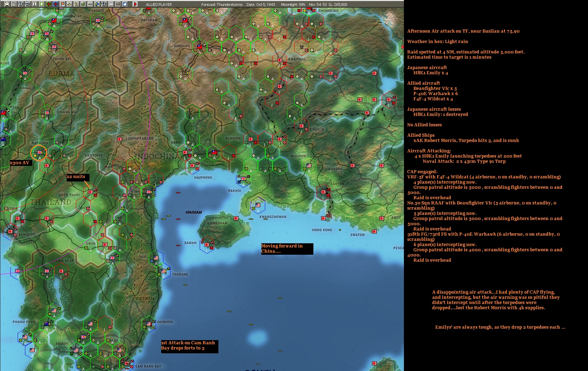Click the crosshair target toolbar icon
This screenshot has width=588, height=371.
coord(104,4)
